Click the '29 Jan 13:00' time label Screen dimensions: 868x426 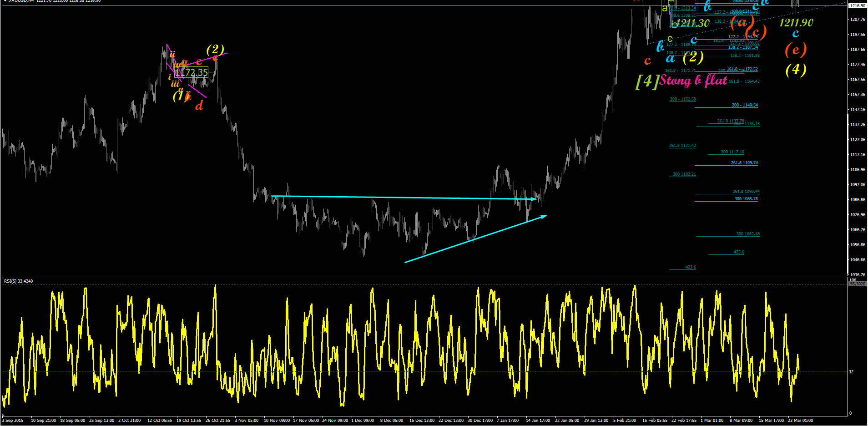596,421
